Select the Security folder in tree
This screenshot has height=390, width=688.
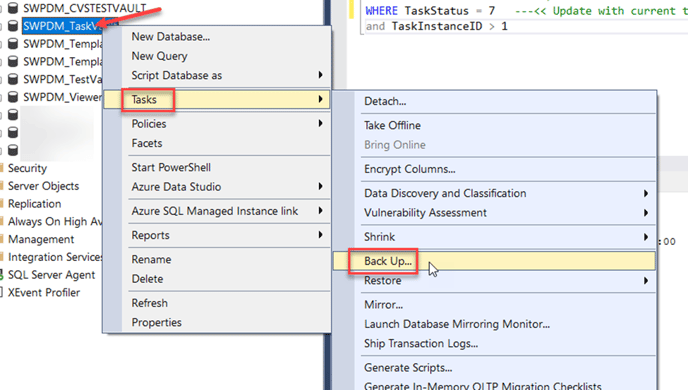coord(27,168)
